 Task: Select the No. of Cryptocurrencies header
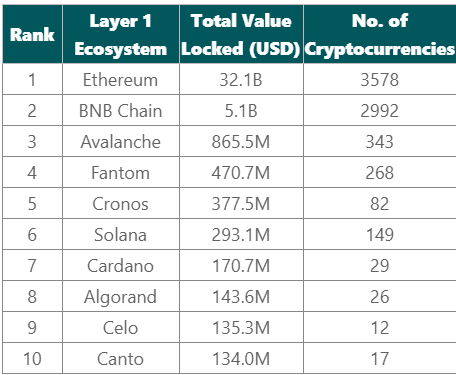(x=380, y=34)
